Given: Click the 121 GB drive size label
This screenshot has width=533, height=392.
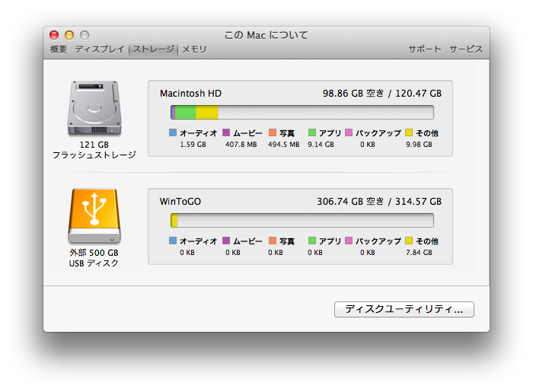Looking at the screenshot, I should pyautogui.click(x=94, y=145).
